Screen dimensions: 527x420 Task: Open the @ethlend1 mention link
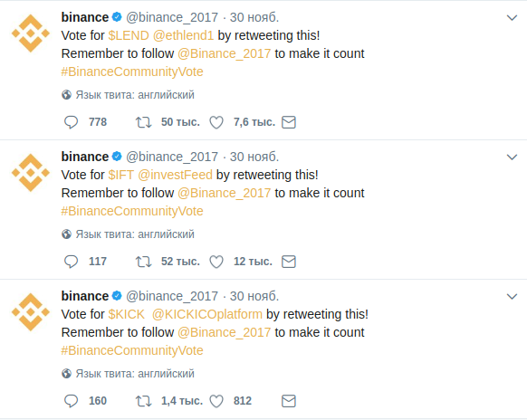183,35
